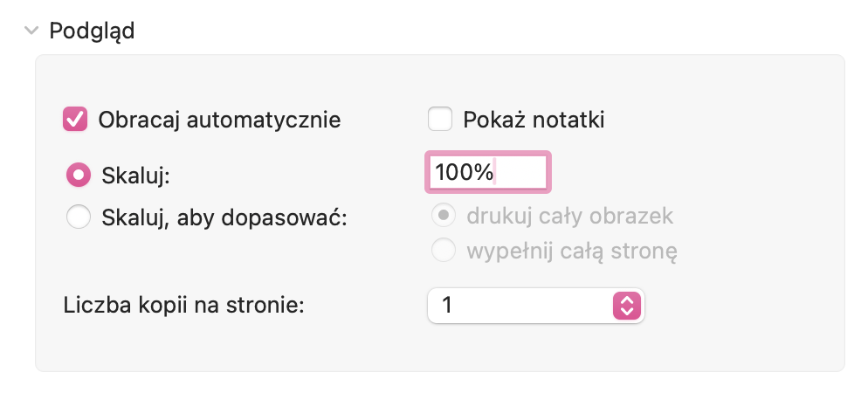Click the pink dropdown arrows icon
The image size is (868, 393).
click(627, 306)
